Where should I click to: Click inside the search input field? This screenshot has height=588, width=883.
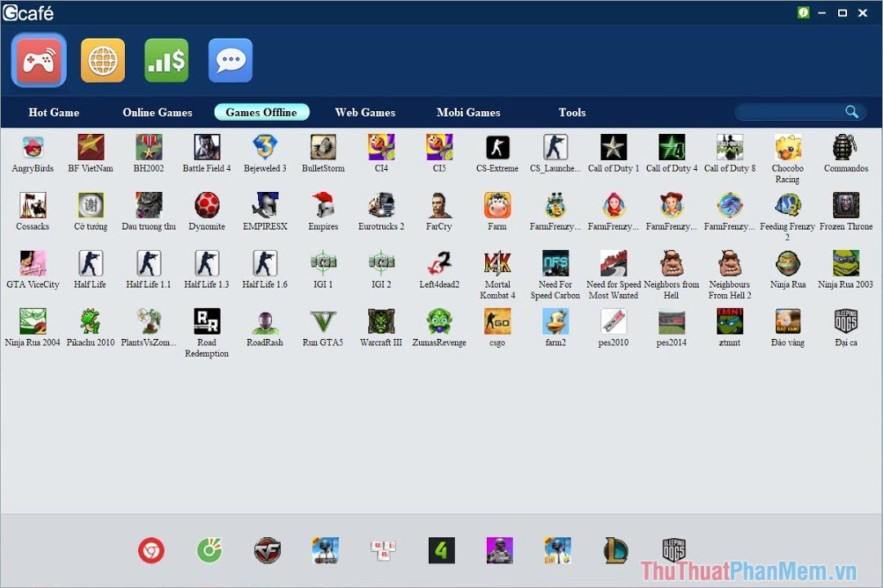tap(788, 111)
